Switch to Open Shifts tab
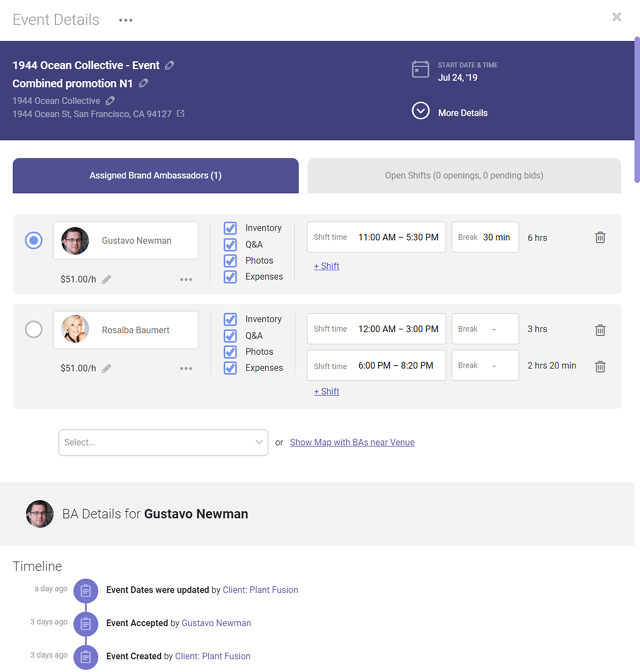 coord(464,176)
